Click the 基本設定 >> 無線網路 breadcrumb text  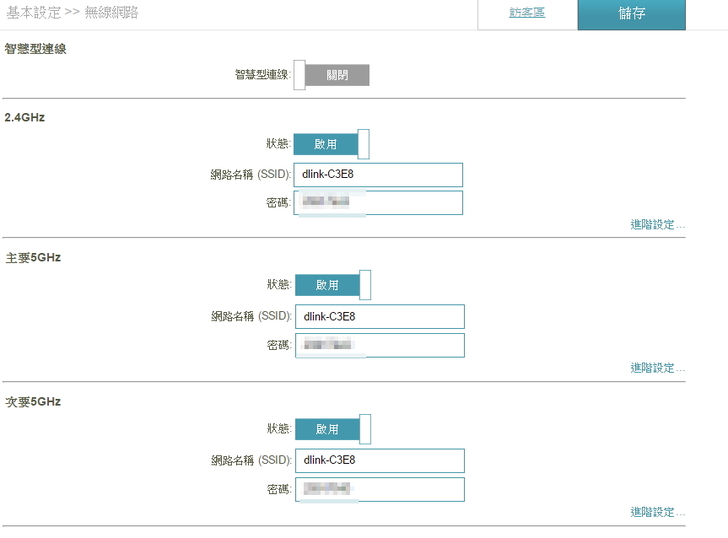pyautogui.click(x=72, y=13)
